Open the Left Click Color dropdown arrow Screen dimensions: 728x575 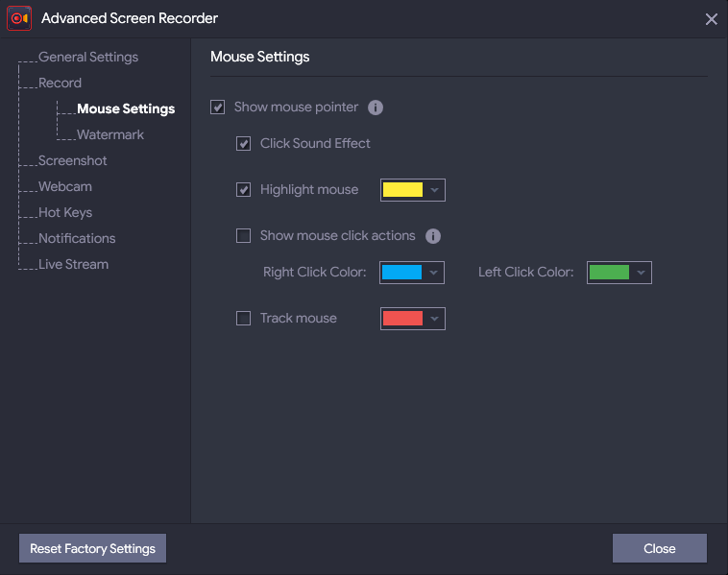pyautogui.click(x=642, y=273)
